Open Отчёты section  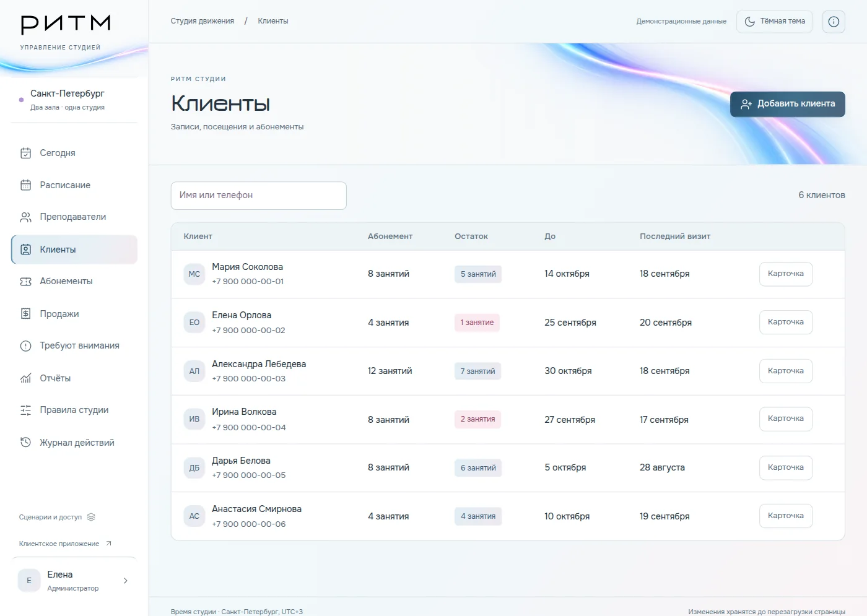(74, 378)
